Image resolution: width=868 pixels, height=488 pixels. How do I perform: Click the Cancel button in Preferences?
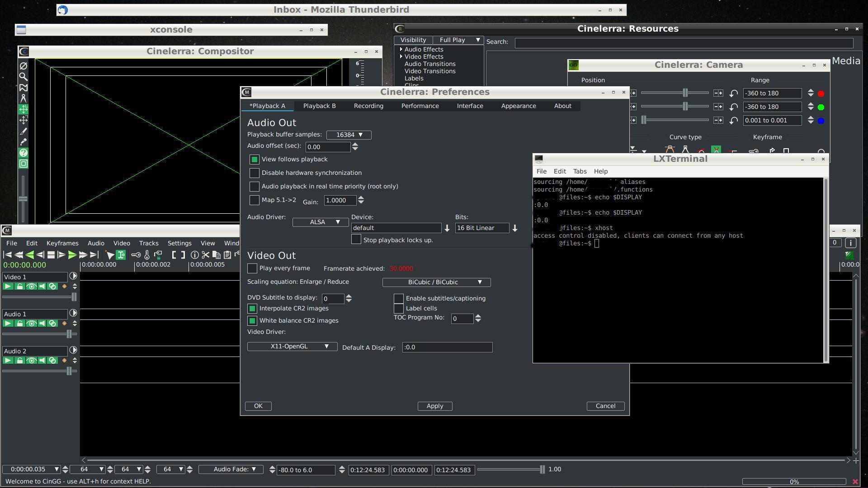(x=605, y=406)
